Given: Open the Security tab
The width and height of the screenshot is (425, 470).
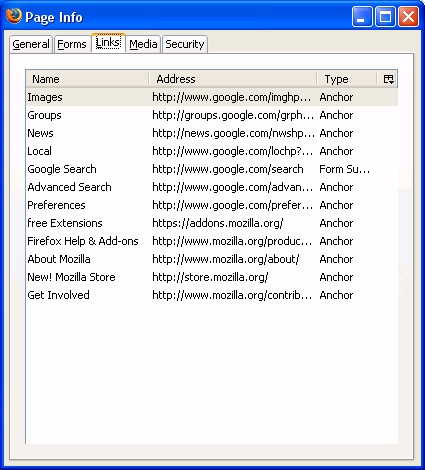Looking at the screenshot, I should tap(185, 44).
